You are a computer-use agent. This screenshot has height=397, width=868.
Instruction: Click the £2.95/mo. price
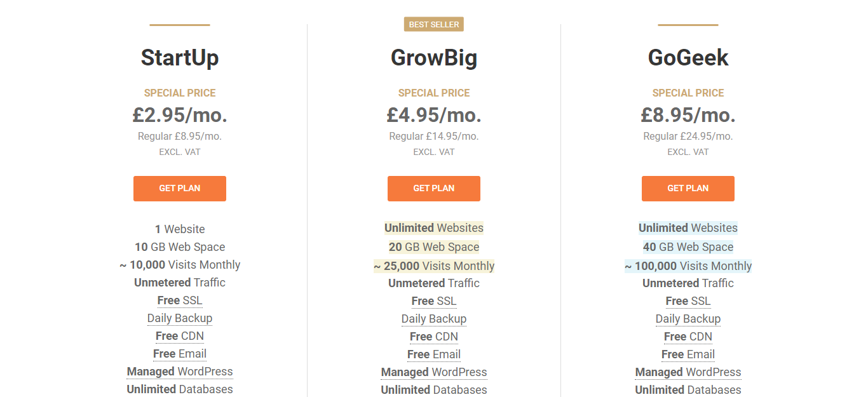tap(180, 115)
